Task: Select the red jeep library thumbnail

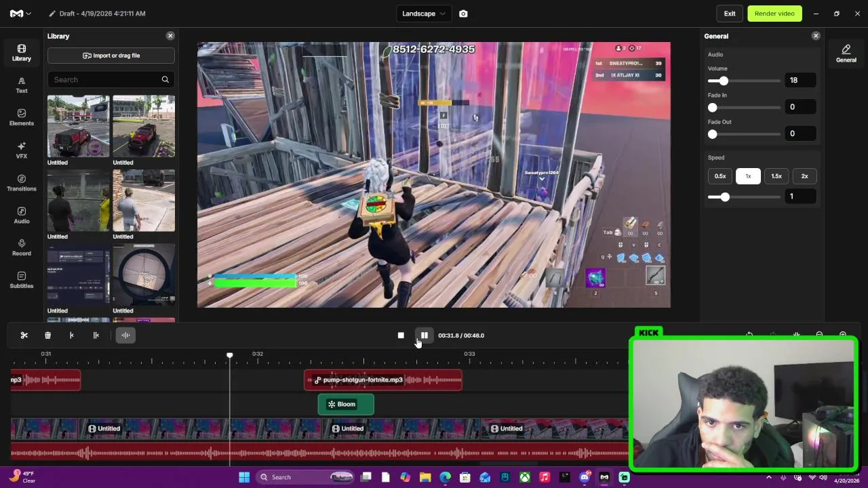Action: pos(78,126)
